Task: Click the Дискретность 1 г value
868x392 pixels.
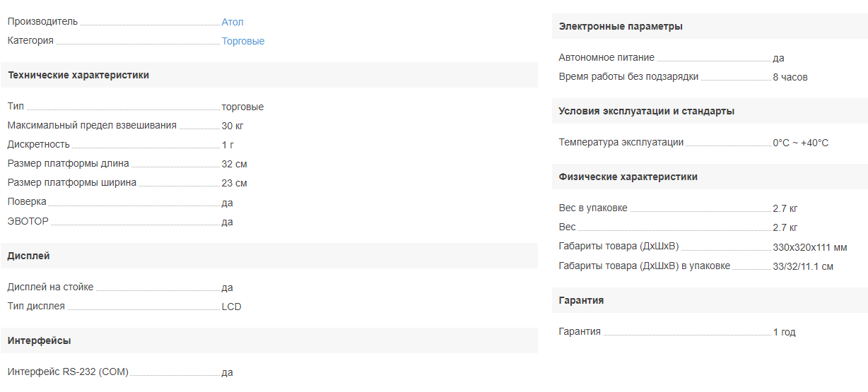Action: coord(228,145)
